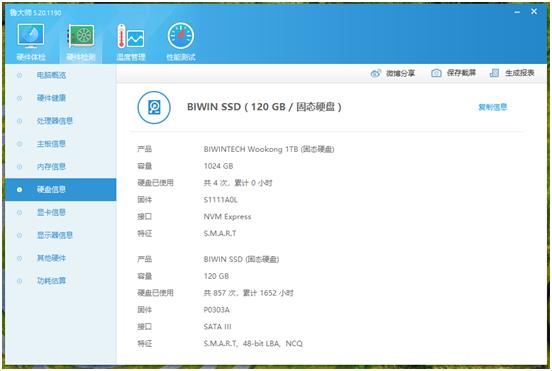Screen dimensions: 552x371
Task: Minimize the 鲁大师 window
Action: tap(517, 12)
